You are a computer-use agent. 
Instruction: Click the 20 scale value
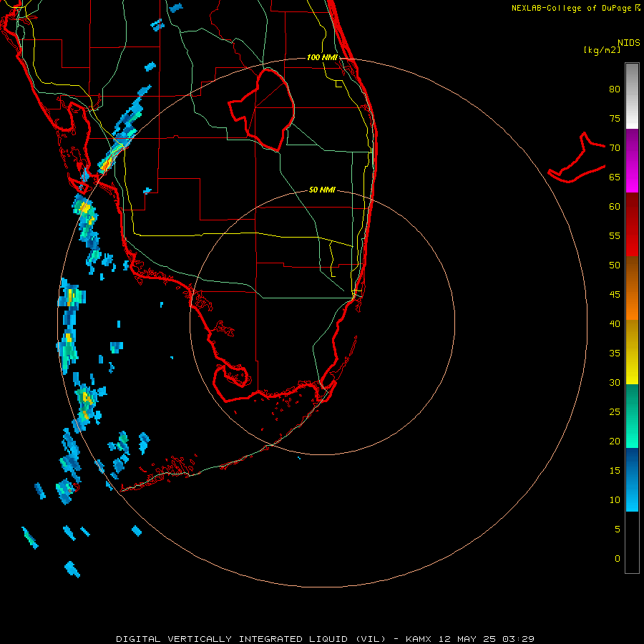615,441
